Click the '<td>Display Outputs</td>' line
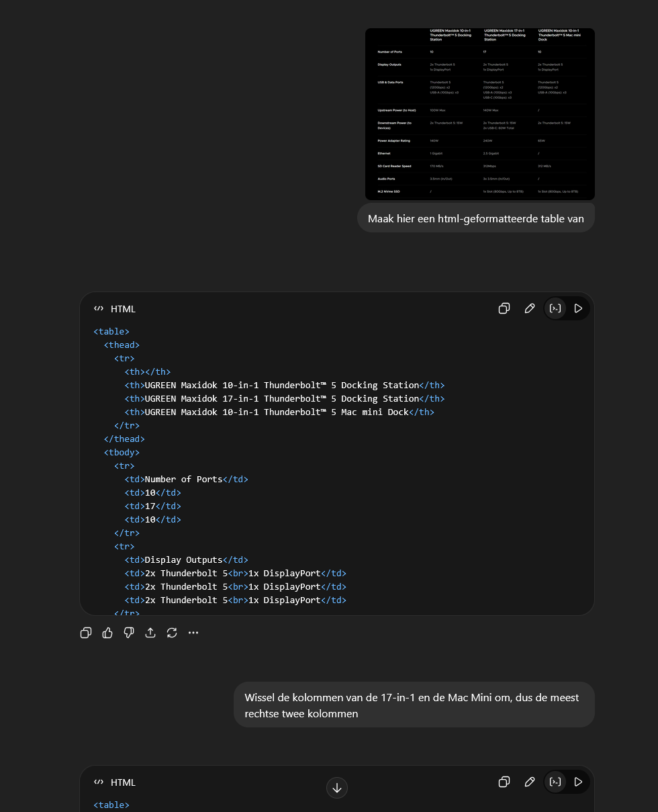Image resolution: width=658 pixels, height=812 pixels. click(x=187, y=559)
